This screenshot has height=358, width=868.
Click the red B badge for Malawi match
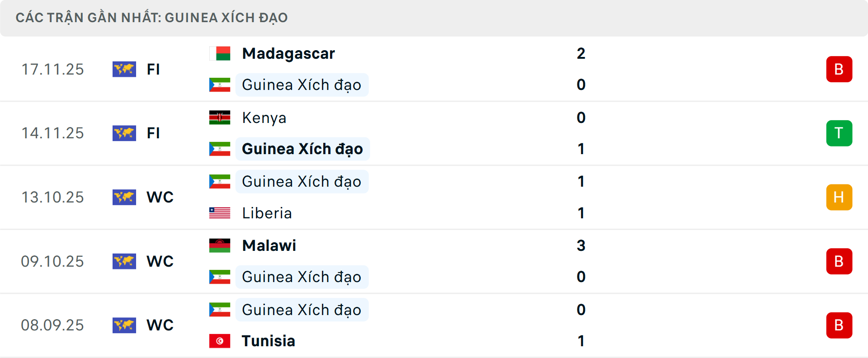point(839,261)
